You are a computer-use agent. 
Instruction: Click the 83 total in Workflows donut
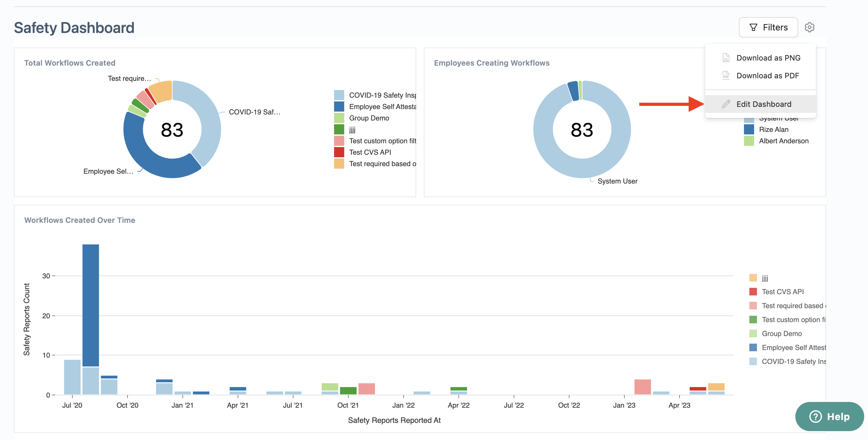[172, 130]
